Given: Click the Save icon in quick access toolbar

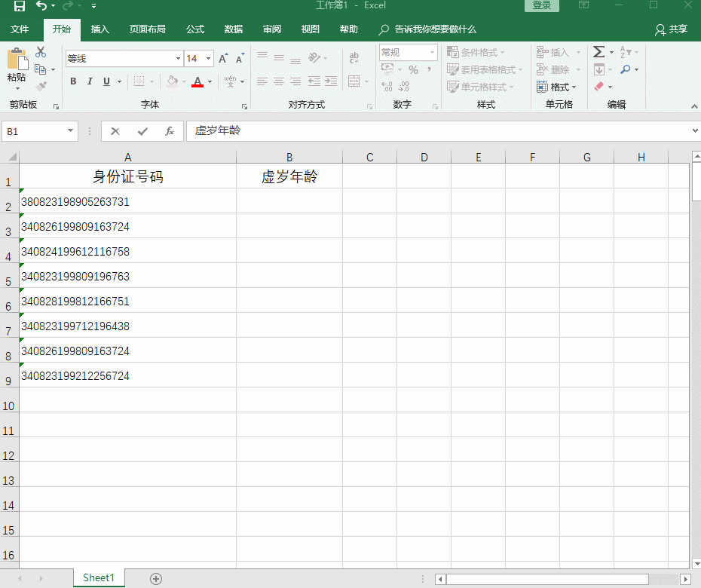Looking at the screenshot, I should pos(20,5).
